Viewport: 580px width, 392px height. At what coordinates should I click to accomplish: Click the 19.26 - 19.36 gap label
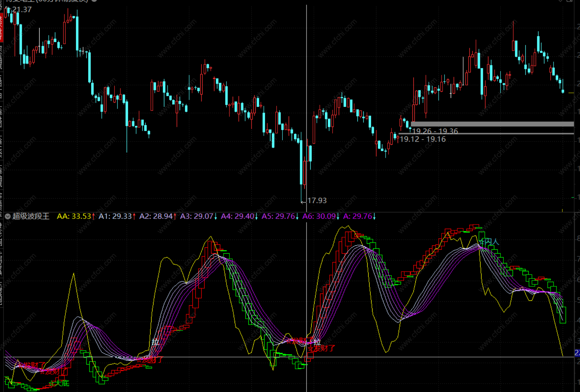pos(435,131)
